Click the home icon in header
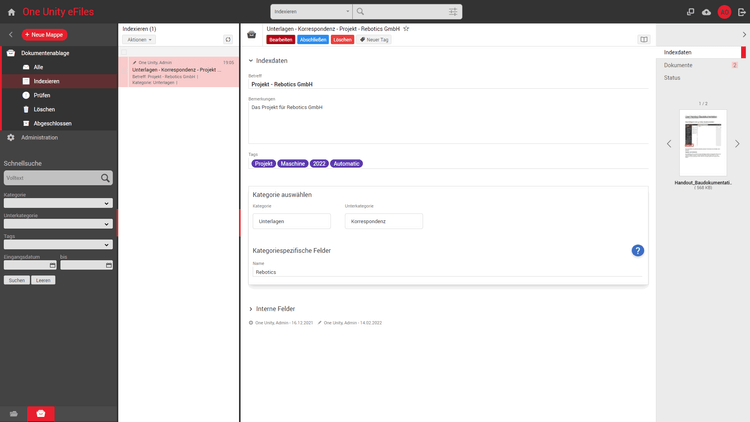Viewport: 750px width, 422px height. pyautogui.click(x=10, y=11)
